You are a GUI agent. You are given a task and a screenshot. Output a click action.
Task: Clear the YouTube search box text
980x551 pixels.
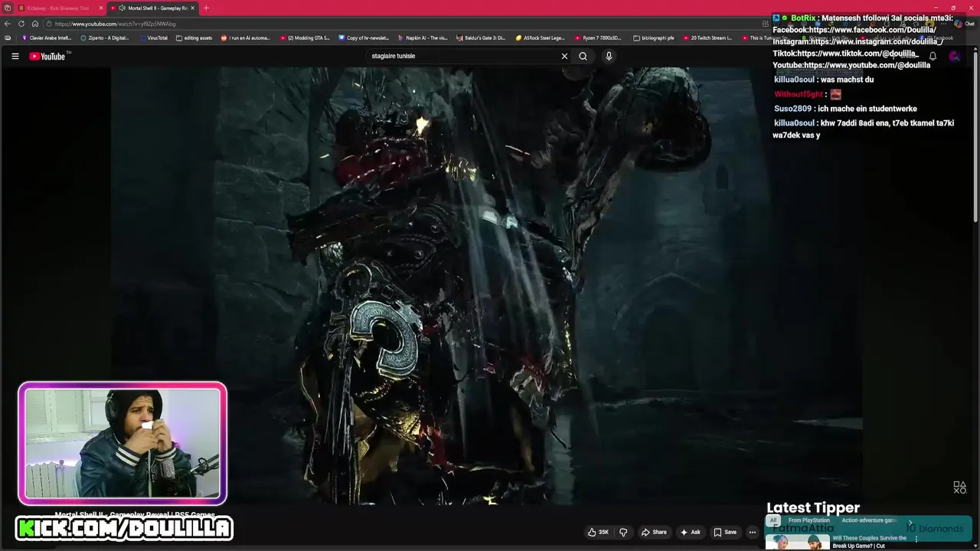pyautogui.click(x=564, y=56)
